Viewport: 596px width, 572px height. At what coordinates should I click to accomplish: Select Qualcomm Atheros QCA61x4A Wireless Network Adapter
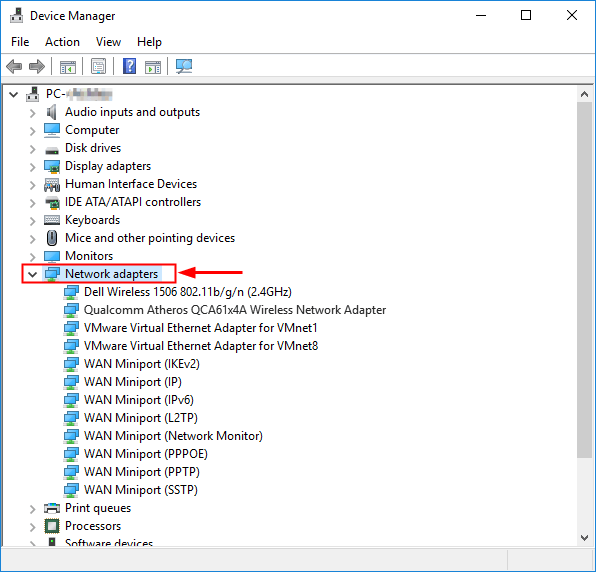[235, 310]
